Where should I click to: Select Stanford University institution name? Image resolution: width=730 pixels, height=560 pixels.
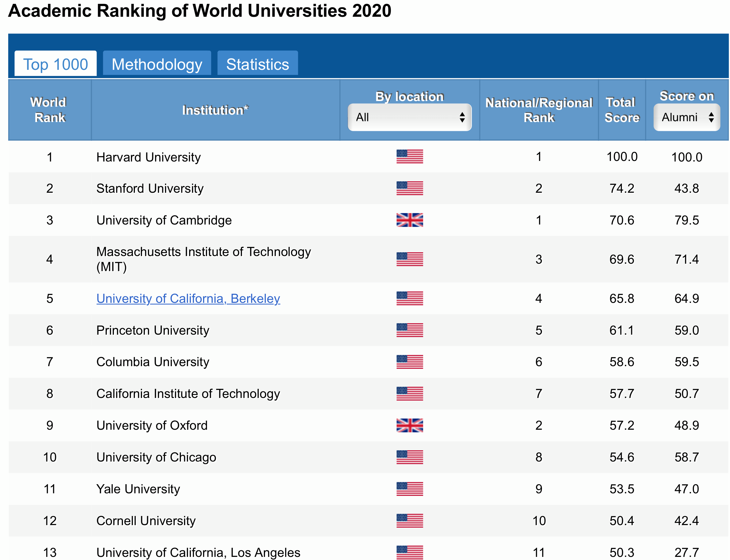[x=150, y=189]
